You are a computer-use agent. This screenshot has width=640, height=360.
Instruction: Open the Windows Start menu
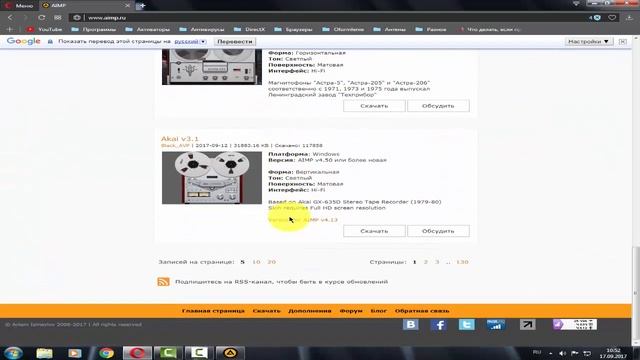(13, 353)
